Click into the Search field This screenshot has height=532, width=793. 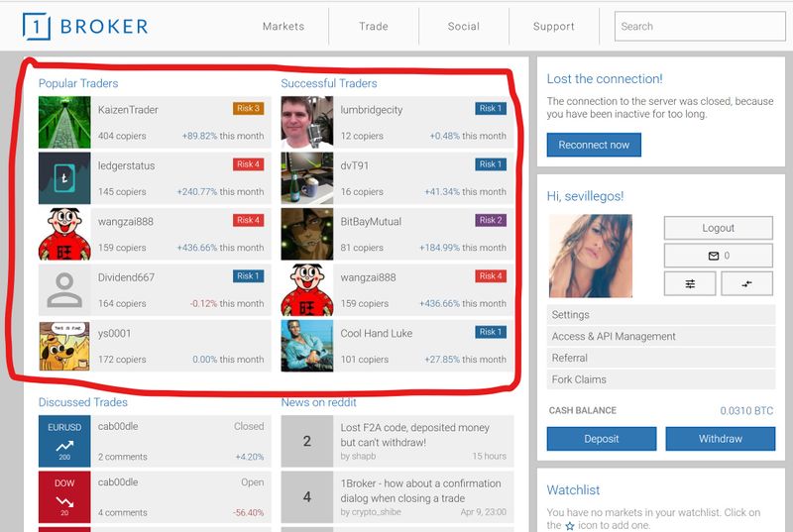(699, 27)
